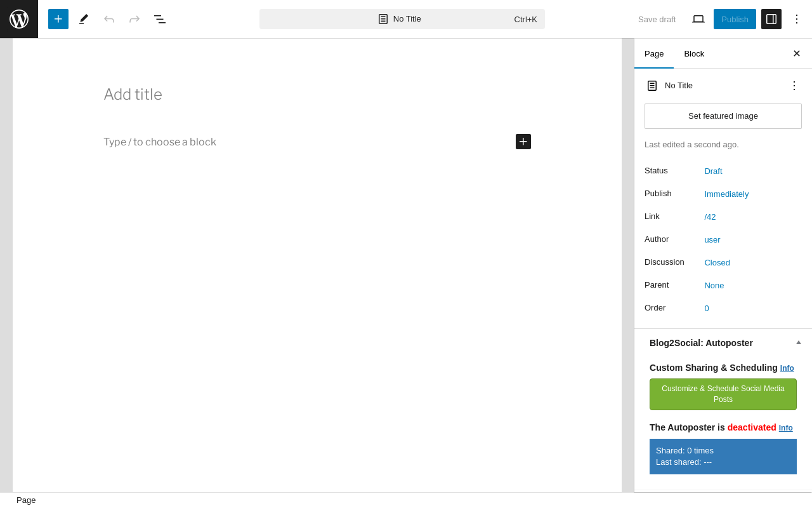Click the Page breadcrumb in the footer

tap(26, 500)
